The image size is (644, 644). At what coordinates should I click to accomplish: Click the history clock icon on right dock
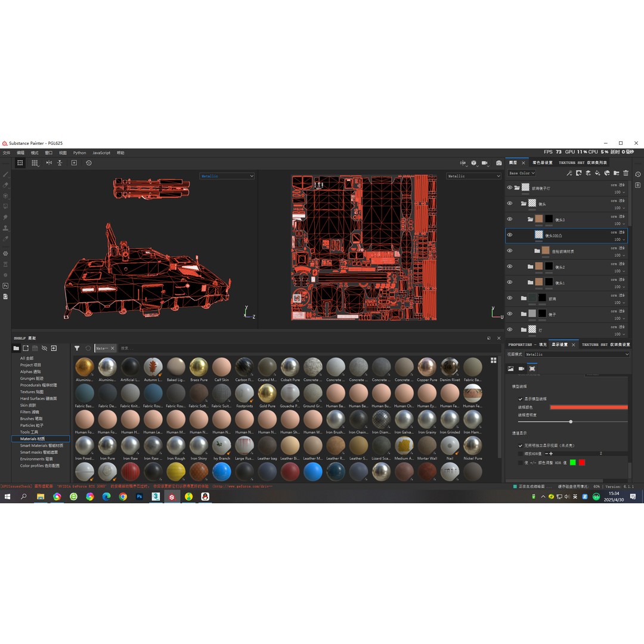pos(638,175)
